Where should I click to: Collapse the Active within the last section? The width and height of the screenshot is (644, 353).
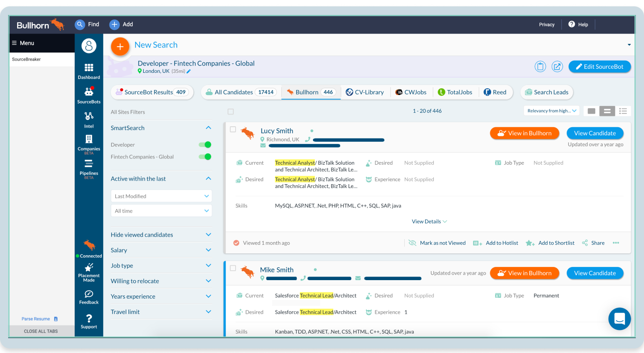click(208, 179)
